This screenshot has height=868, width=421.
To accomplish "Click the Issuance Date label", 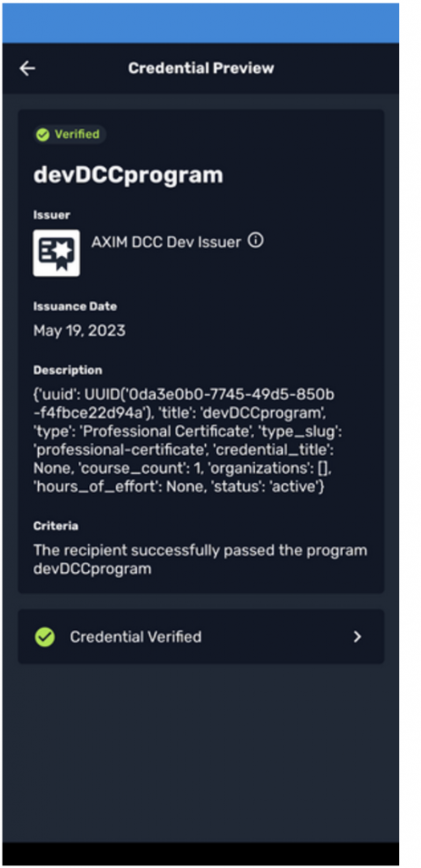I will point(75,306).
